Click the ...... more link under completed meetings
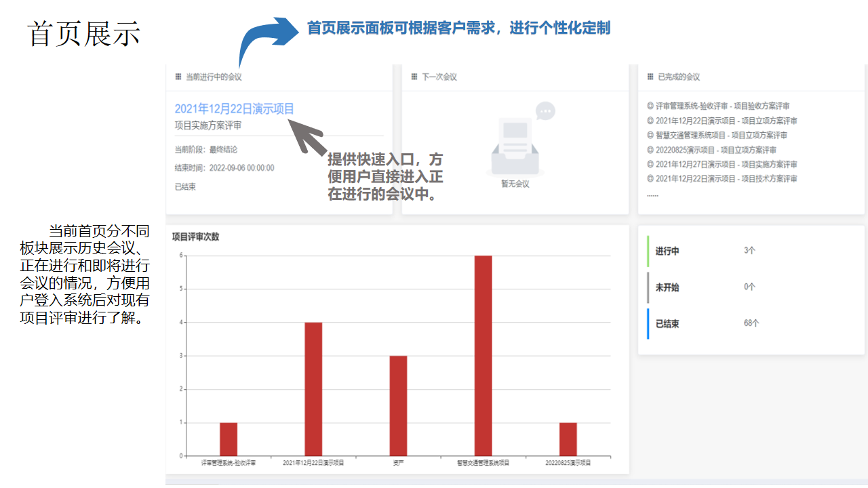This screenshot has height=488, width=868. coord(652,195)
